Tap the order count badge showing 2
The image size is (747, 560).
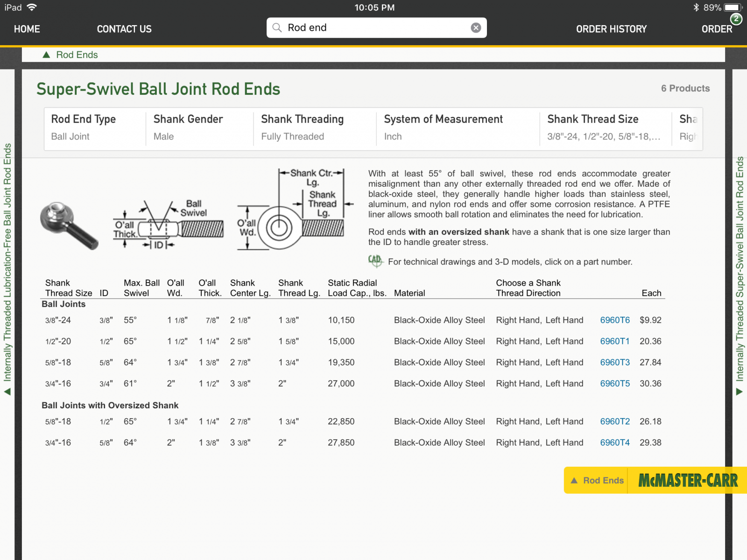pyautogui.click(x=736, y=19)
